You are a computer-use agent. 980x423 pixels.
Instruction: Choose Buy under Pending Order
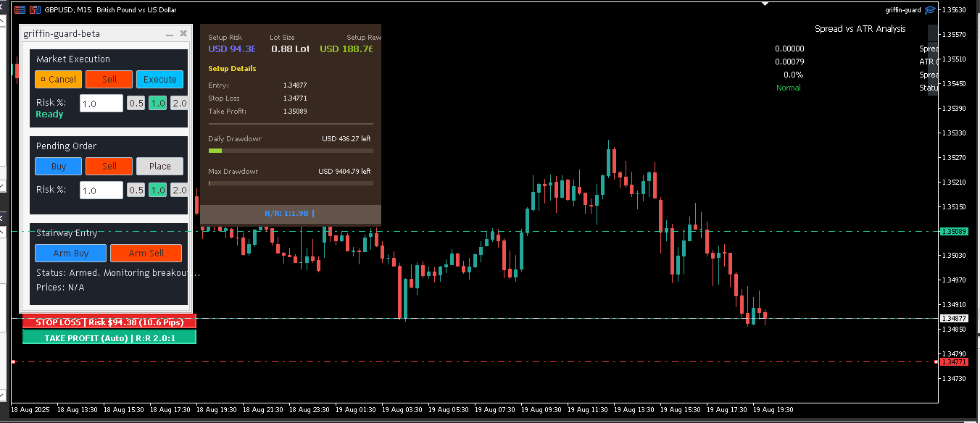58,167
